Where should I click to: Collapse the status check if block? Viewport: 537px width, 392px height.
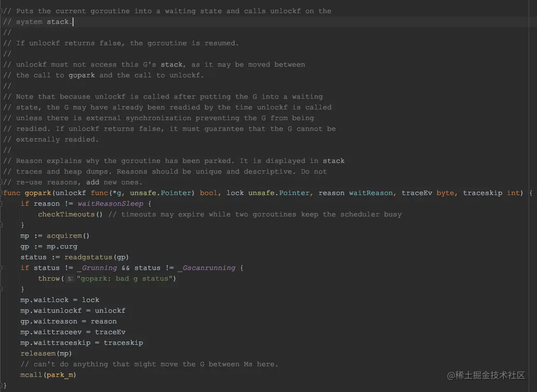point(2,267)
